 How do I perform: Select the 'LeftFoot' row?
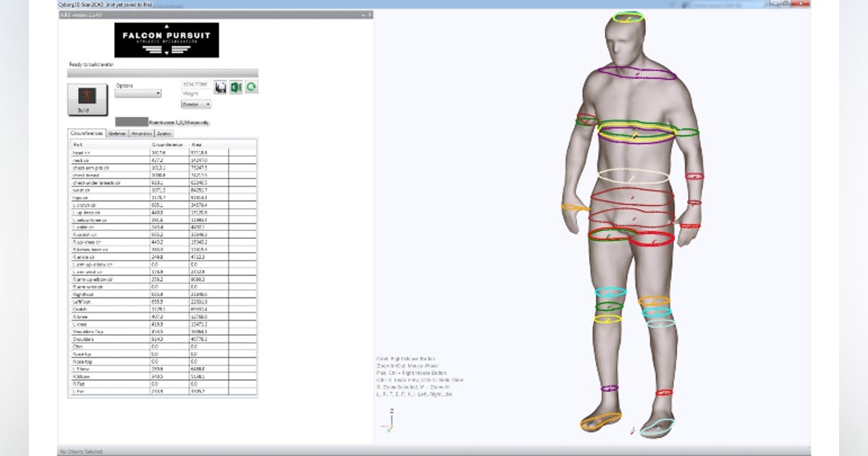(x=163, y=302)
